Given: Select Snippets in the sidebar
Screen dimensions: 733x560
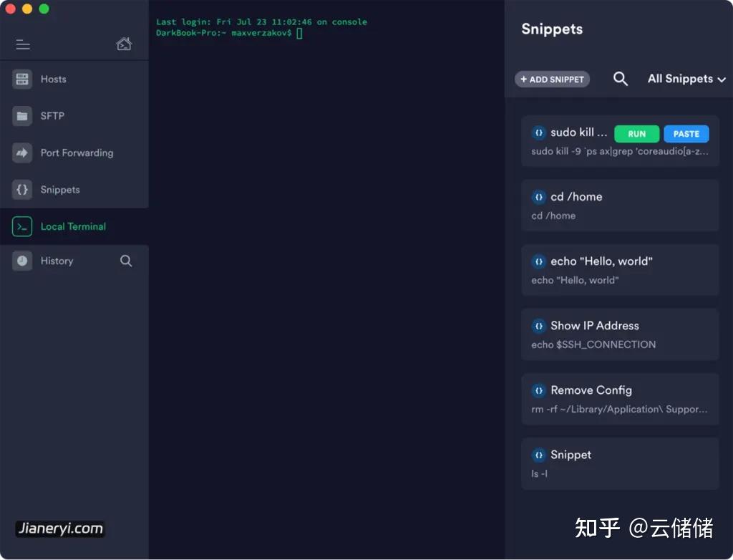Looking at the screenshot, I should click(x=59, y=189).
